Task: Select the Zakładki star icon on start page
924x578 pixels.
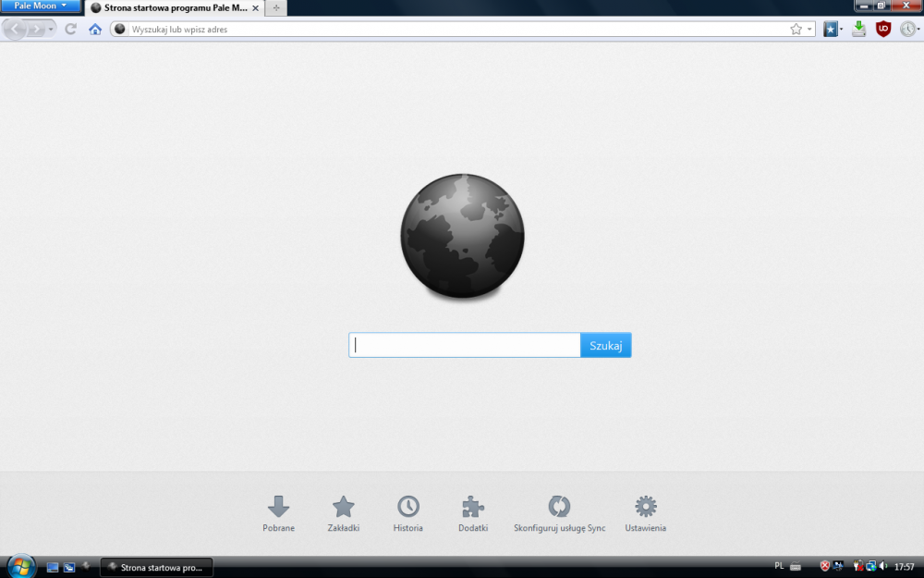Action: click(x=343, y=507)
